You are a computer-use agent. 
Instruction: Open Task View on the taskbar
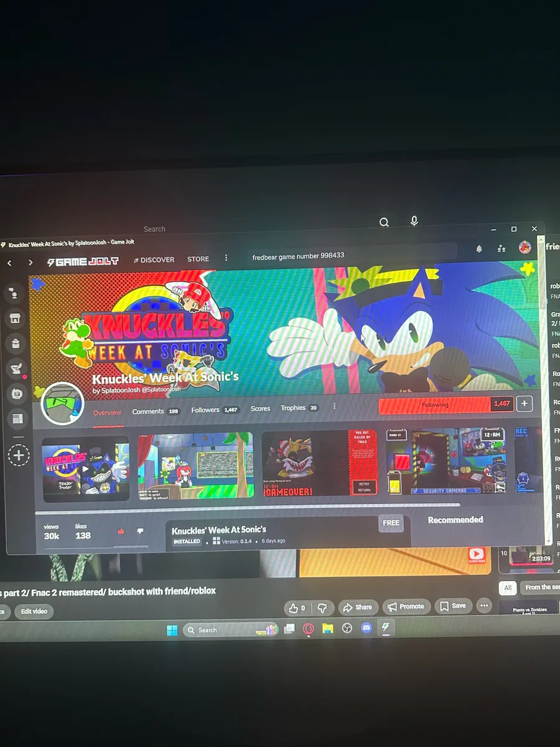tap(289, 629)
